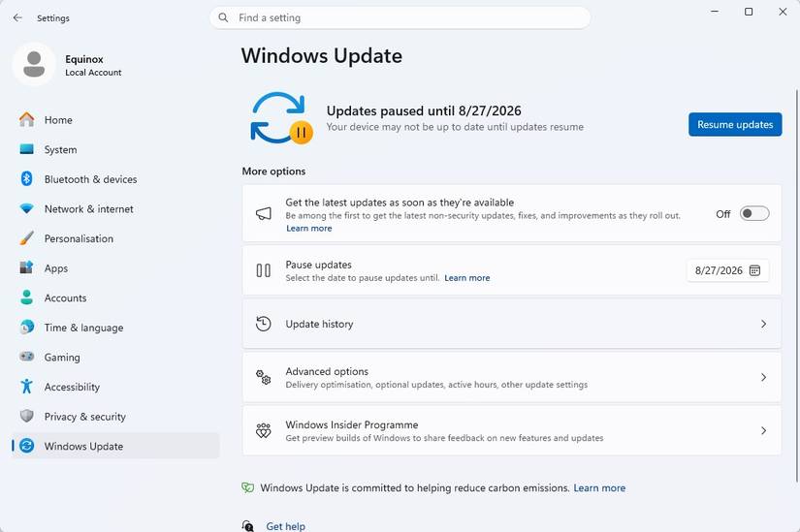Go to Network & internet
The width and height of the screenshot is (800, 532).
(115, 208)
